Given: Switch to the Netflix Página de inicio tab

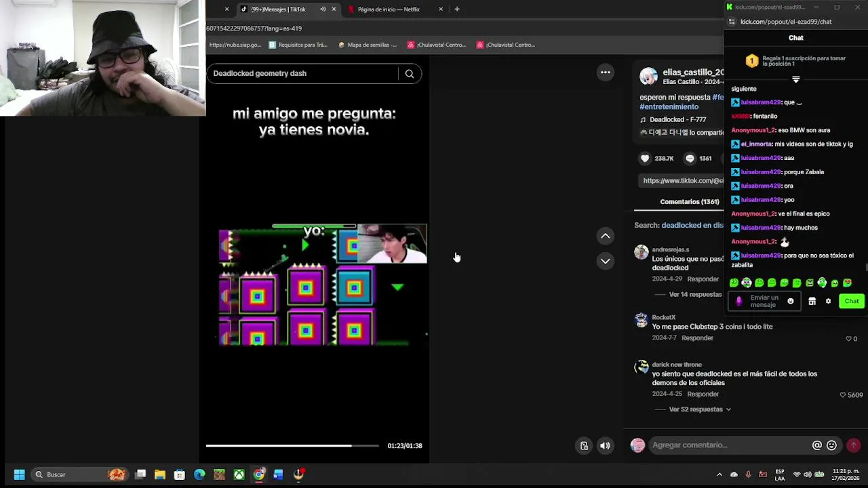Looking at the screenshot, I should 389,9.
